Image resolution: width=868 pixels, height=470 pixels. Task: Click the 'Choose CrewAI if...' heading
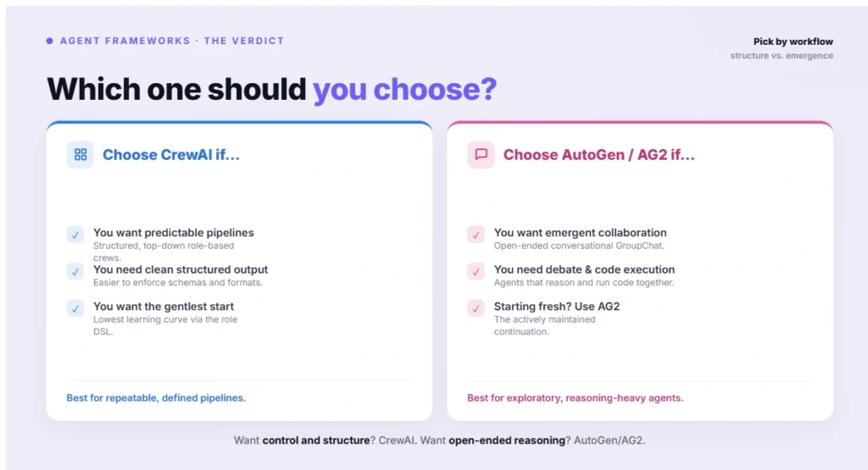[x=171, y=155]
